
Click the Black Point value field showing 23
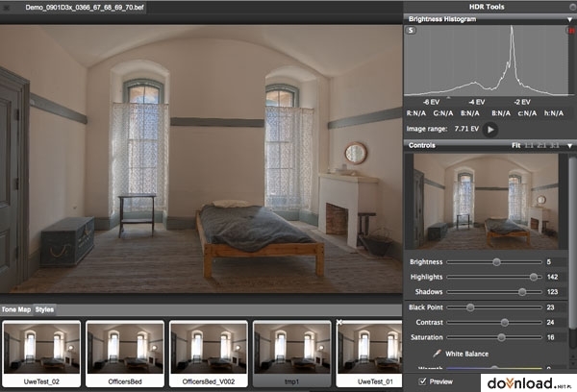[555, 307]
